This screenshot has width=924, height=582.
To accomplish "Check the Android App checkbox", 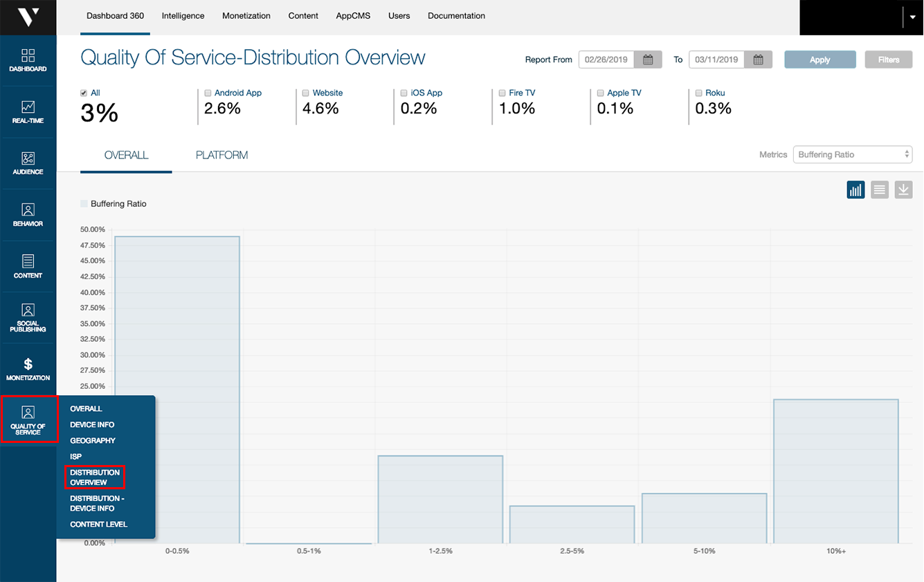I will click(208, 93).
